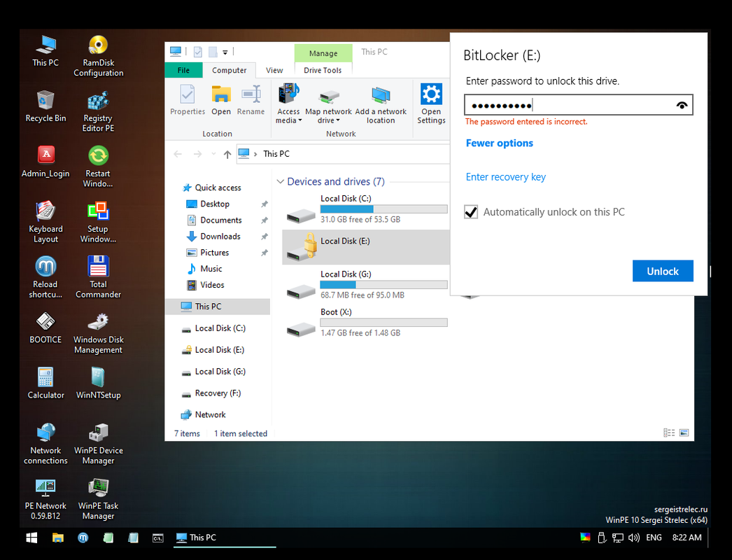Select Network in navigation pane
This screenshot has width=732, height=560.
[x=210, y=414]
